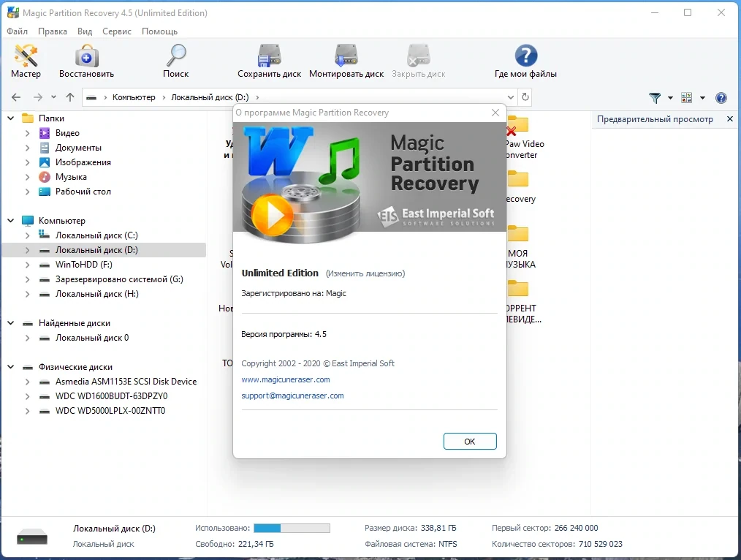Select Рабочий стол in the tree
Image resolution: width=741 pixels, height=560 pixels.
point(83,192)
